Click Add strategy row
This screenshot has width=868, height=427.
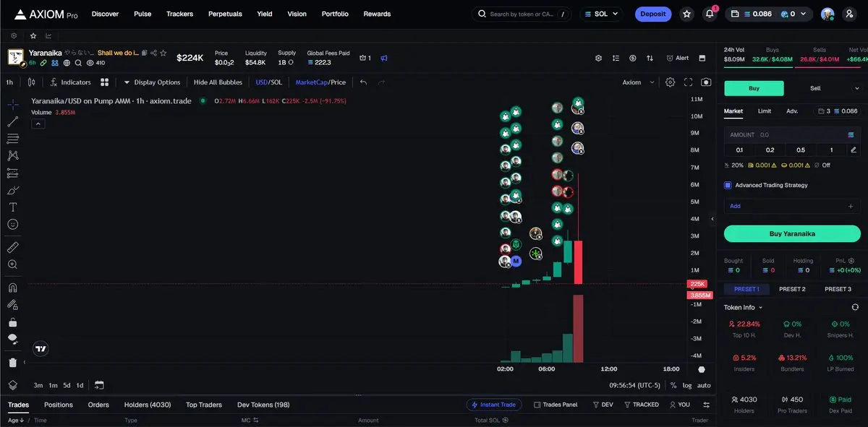pos(793,206)
